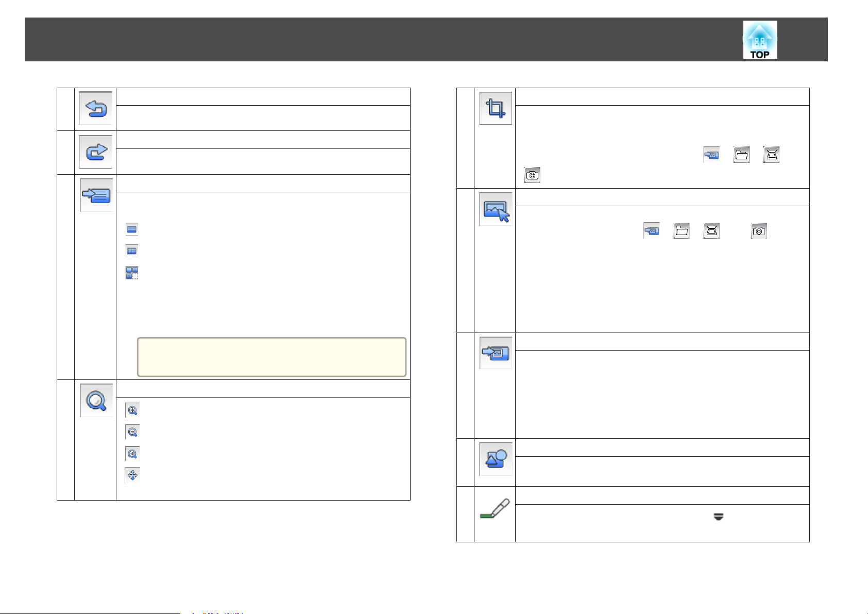Viewport: 868px width, 614px height.
Task: Open the TOP home page icon
Action: [x=760, y=40]
